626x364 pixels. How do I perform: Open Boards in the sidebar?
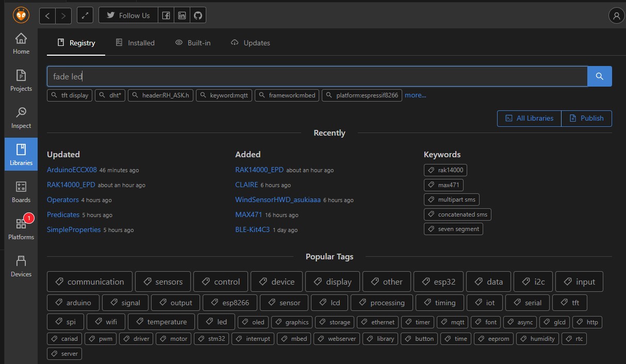tap(21, 192)
